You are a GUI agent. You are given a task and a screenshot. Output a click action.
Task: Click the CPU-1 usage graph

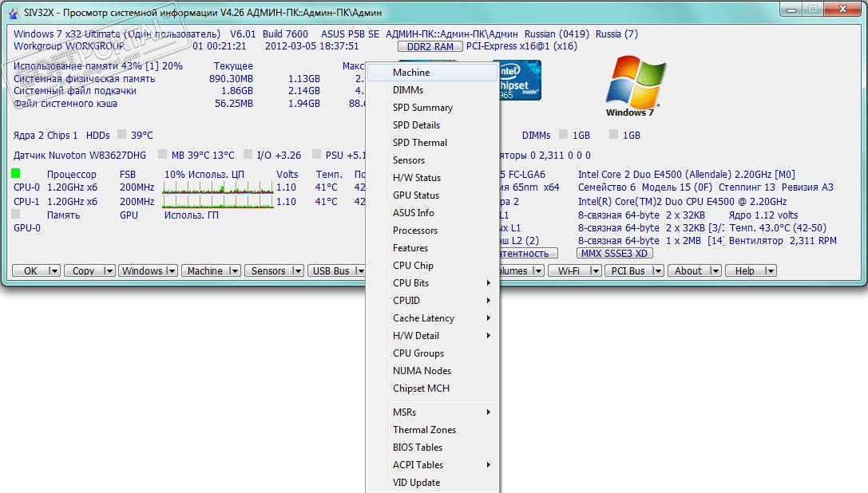click(x=218, y=201)
